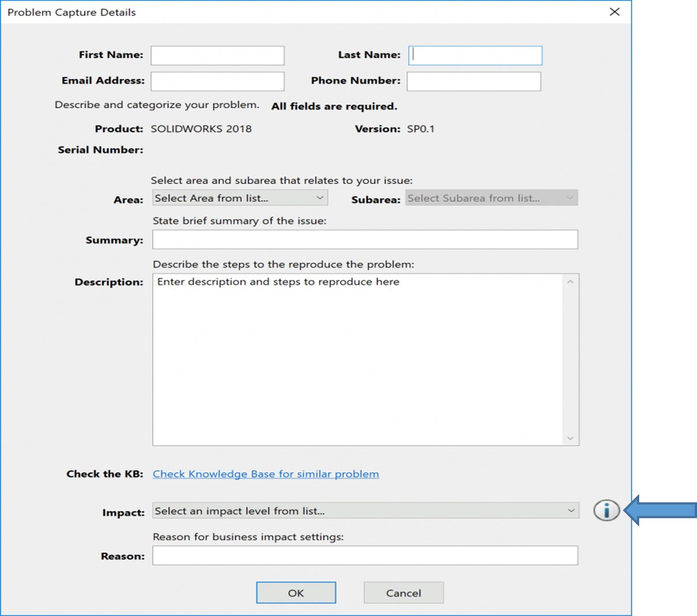The height and width of the screenshot is (616, 697).
Task: Select the Email Address input box
Action: (x=217, y=82)
